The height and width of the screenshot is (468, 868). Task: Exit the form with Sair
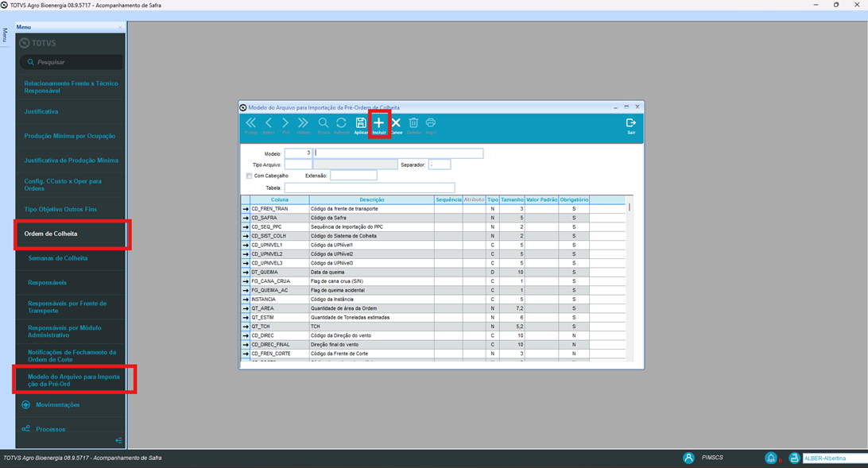coord(631,126)
